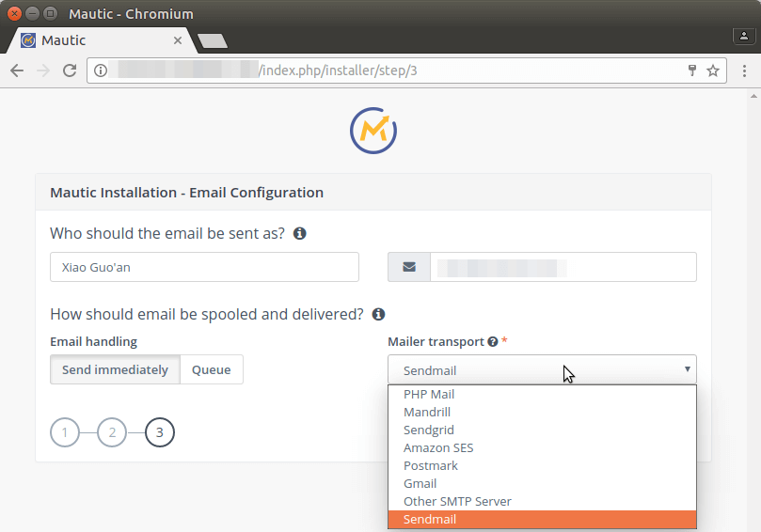Pick 'Other SMTP Server' from the list

457,501
